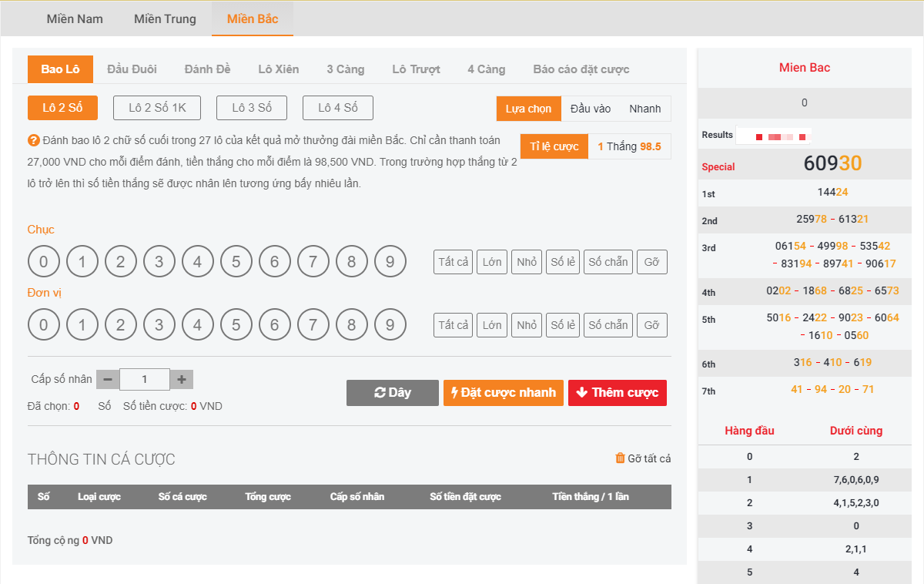Switch input mode to Đầu vào
Image resolution: width=924 pixels, height=584 pixels.
click(591, 109)
